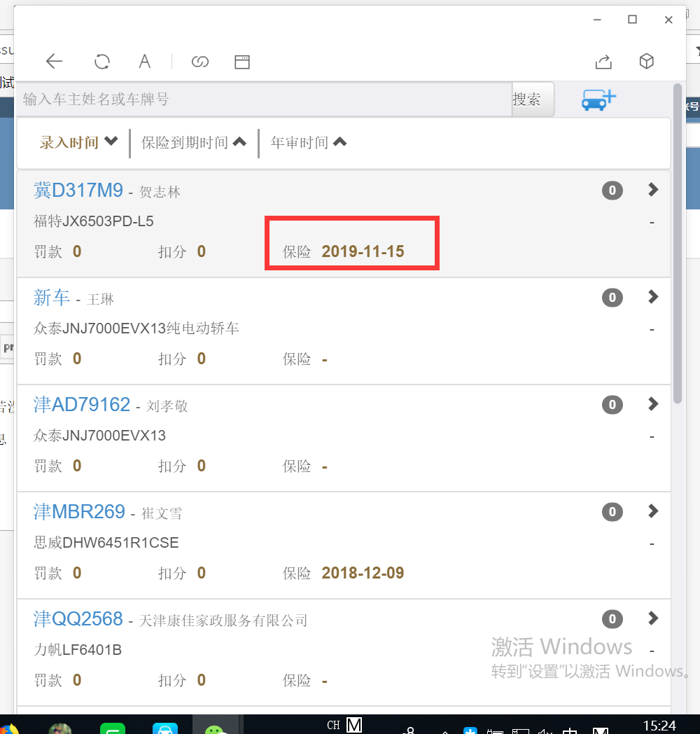Image resolution: width=700 pixels, height=734 pixels.
Task: Open the blue car app in taskbar
Action: [164, 728]
